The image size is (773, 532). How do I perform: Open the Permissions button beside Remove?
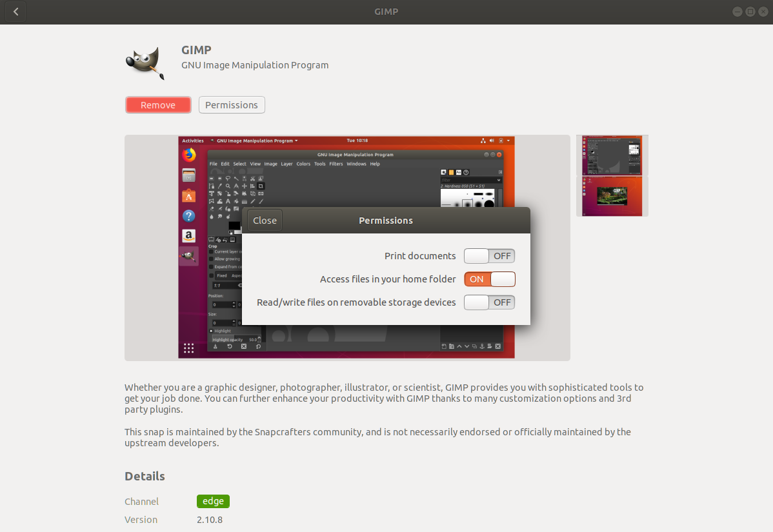[232, 105]
